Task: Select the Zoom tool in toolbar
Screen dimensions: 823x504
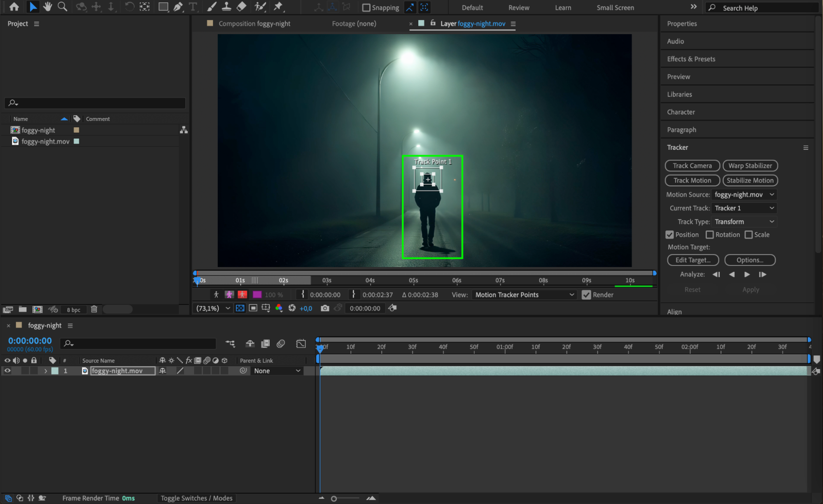Action: click(62, 7)
